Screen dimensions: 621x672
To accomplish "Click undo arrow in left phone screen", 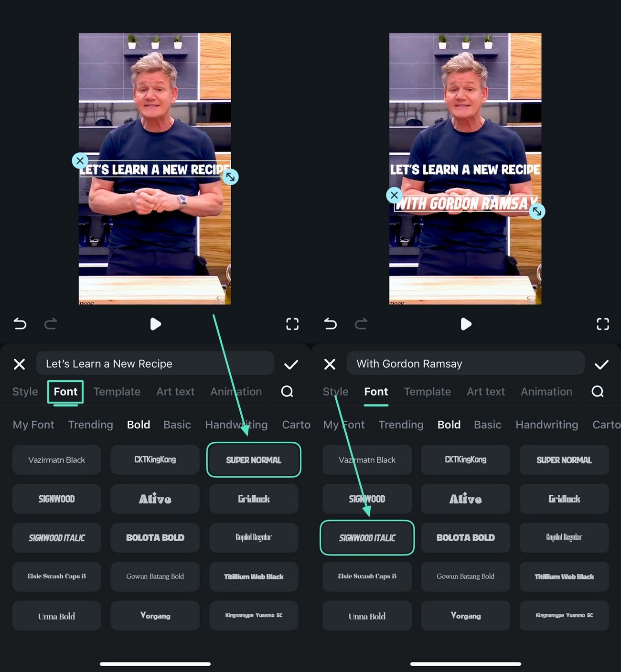I will pos(20,324).
